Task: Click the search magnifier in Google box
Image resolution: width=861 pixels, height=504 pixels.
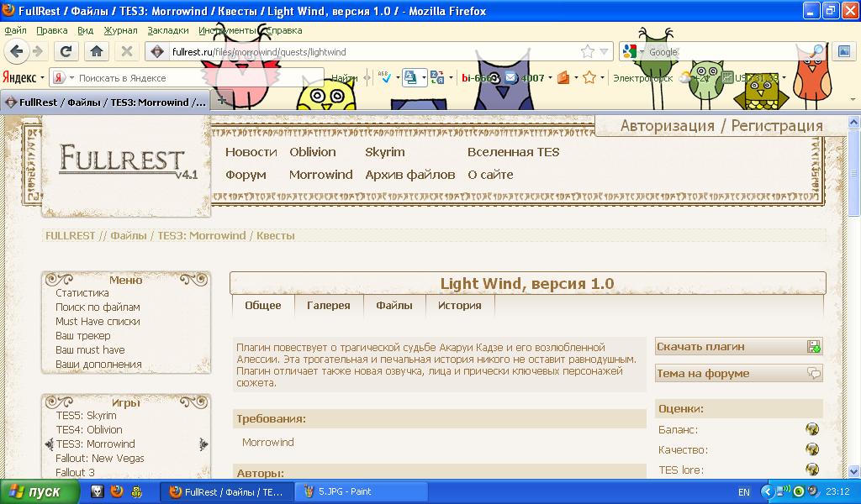Action: point(816,51)
